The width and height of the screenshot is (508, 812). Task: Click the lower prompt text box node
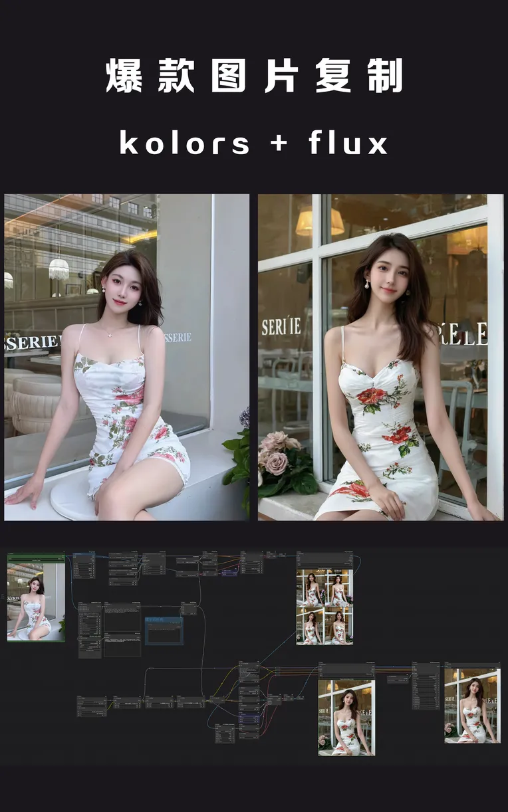[122, 645]
